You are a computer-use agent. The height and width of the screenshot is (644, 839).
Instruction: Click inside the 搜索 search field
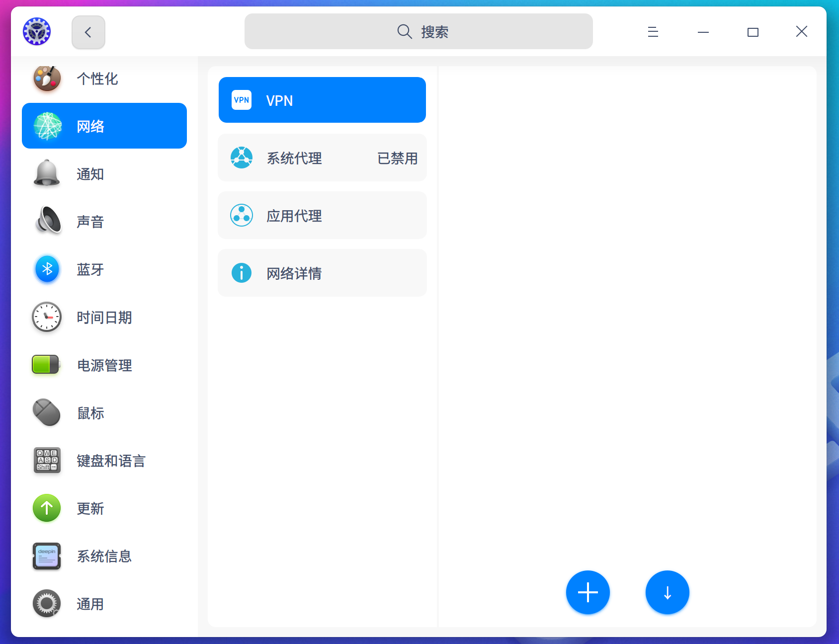click(419, 31)
